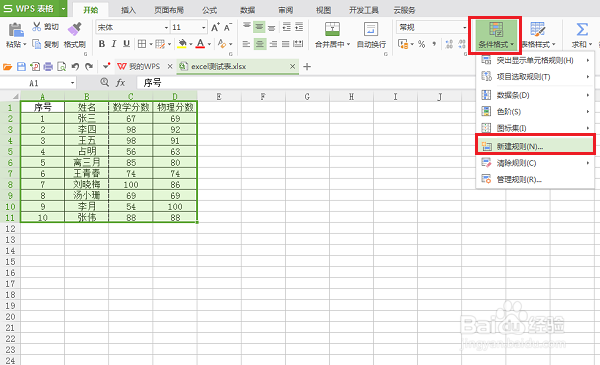Switch to the Formulas tab

pos(209,10)
